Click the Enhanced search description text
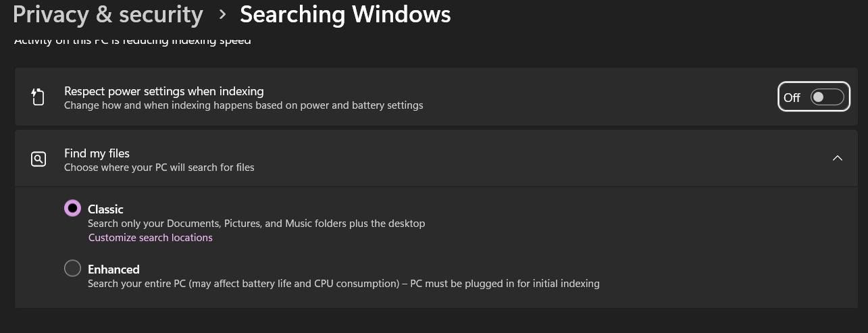 click(x=343, y=284)
